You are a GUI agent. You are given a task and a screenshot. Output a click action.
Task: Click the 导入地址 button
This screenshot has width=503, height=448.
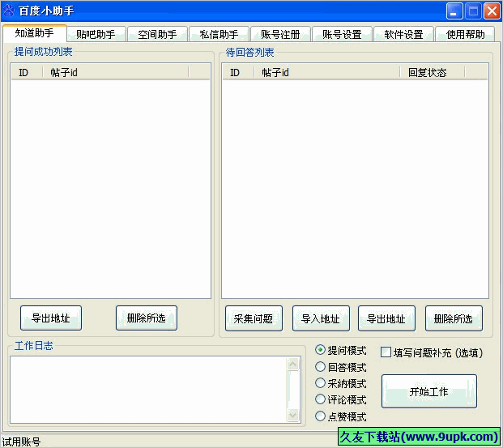(x=321, y=318)
